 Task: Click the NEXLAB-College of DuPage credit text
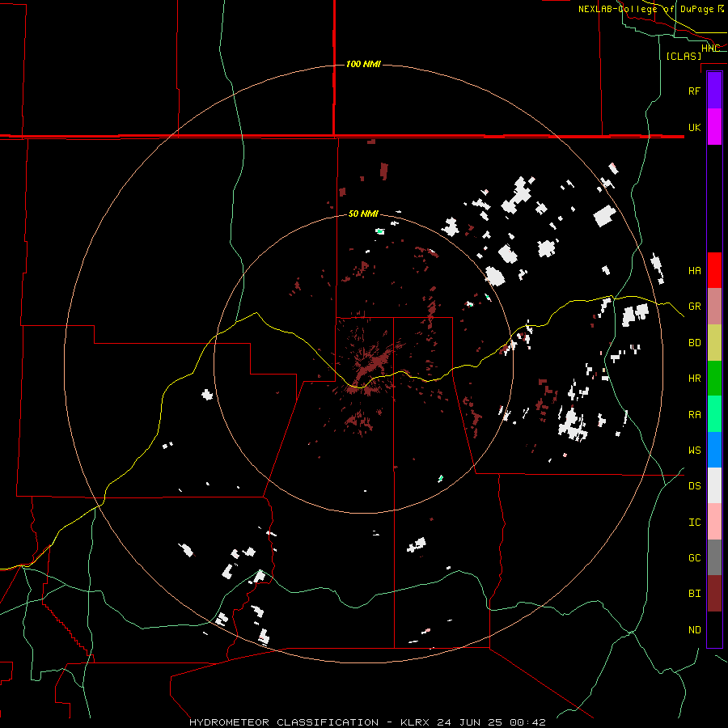click(651, 9)
